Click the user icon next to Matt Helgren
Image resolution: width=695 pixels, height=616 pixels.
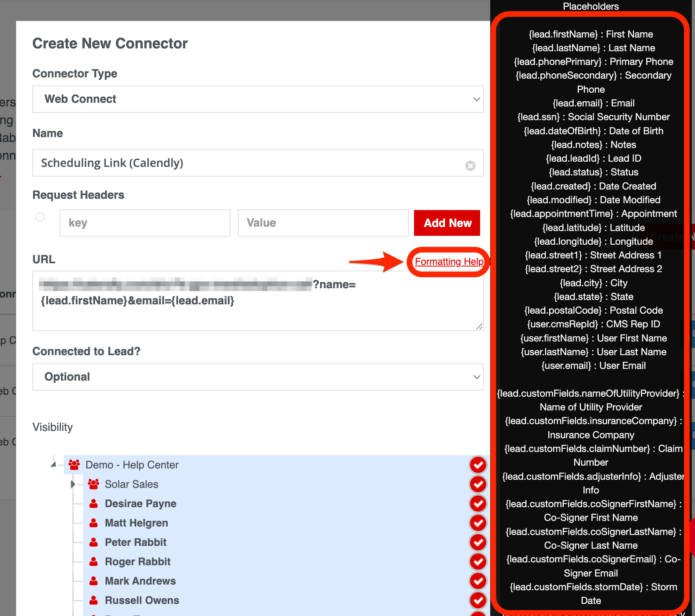[x=94, y=523]
